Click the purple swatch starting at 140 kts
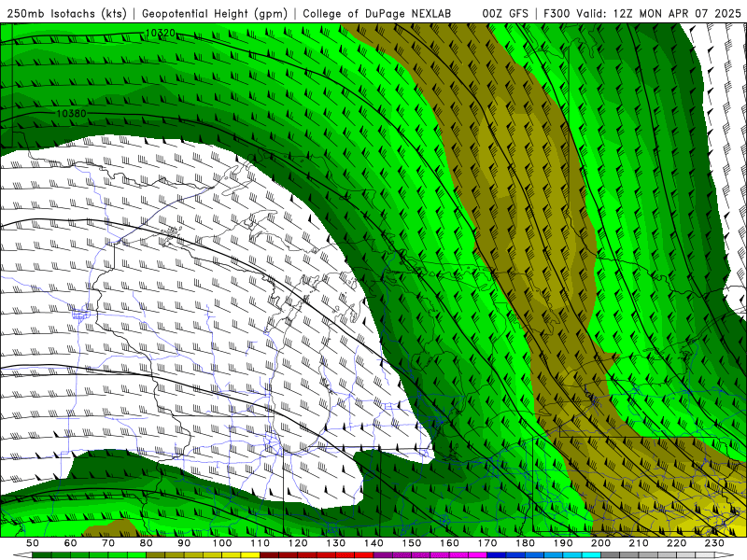The image size is (747, 560). (x=383, y=555)
